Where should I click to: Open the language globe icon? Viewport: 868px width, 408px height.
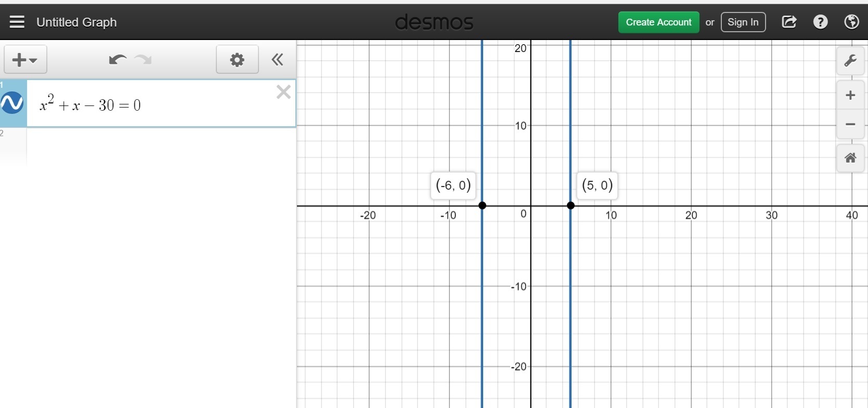point(851,22)
